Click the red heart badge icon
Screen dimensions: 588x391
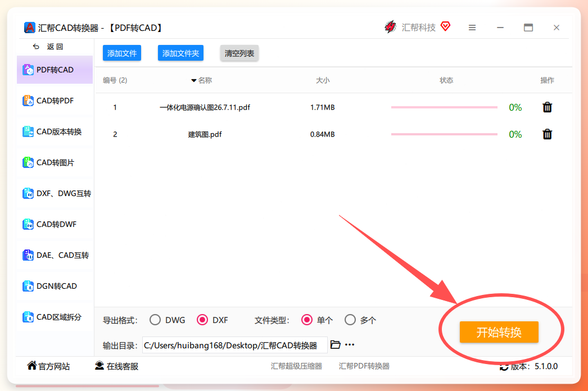pos(446,26)
